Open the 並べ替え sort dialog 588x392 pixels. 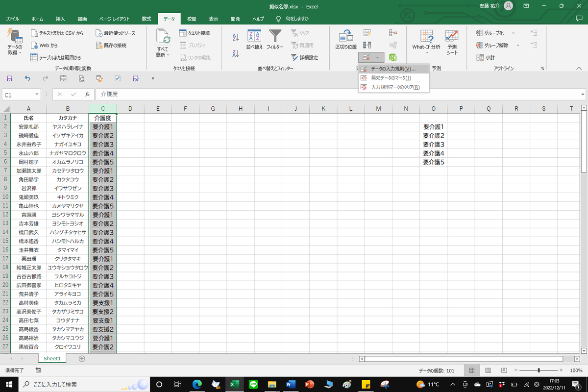click(254, 40)
